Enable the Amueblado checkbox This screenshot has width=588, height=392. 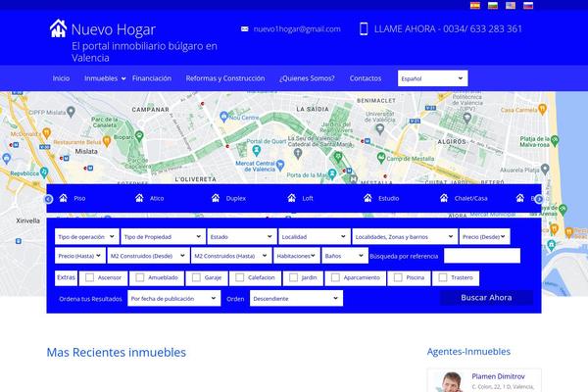(x=139, y=277)
